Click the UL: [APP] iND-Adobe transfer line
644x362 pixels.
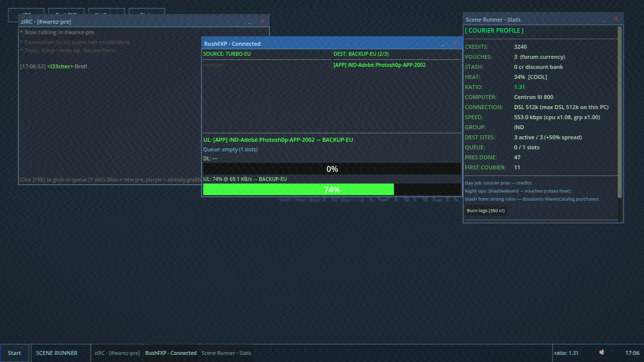(278, 140)
